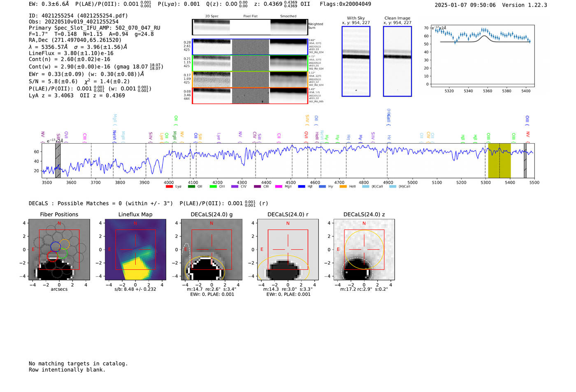576x392 pixels.
Task: Click the Primary Spec_Slot_IFU_AMP text line
Action: [x=95, y=28]
